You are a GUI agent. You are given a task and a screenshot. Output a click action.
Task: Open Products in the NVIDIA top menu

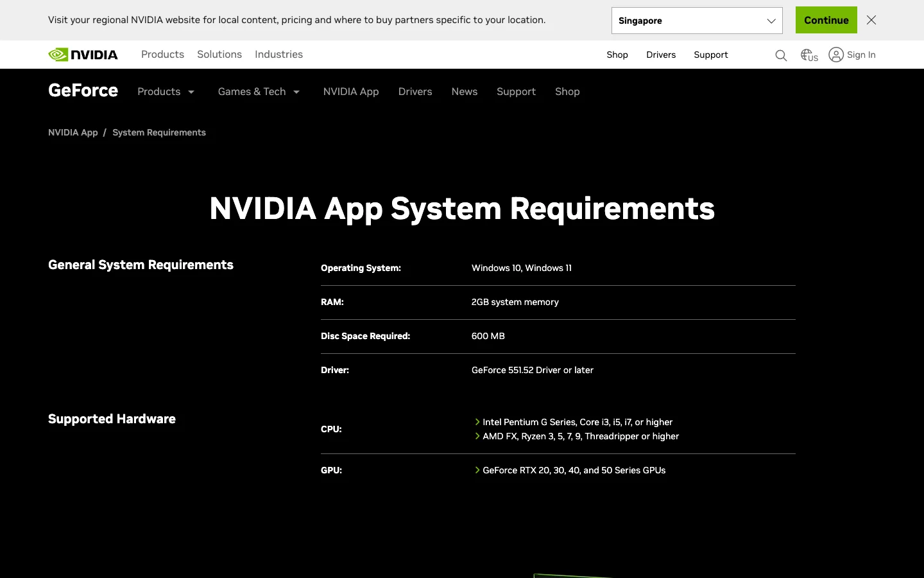click(162, 55)
